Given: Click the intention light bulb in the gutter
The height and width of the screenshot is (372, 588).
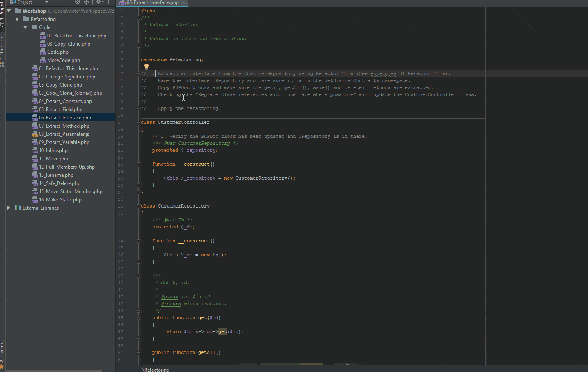Looking at the screenshot, I should tap(146, 66).
